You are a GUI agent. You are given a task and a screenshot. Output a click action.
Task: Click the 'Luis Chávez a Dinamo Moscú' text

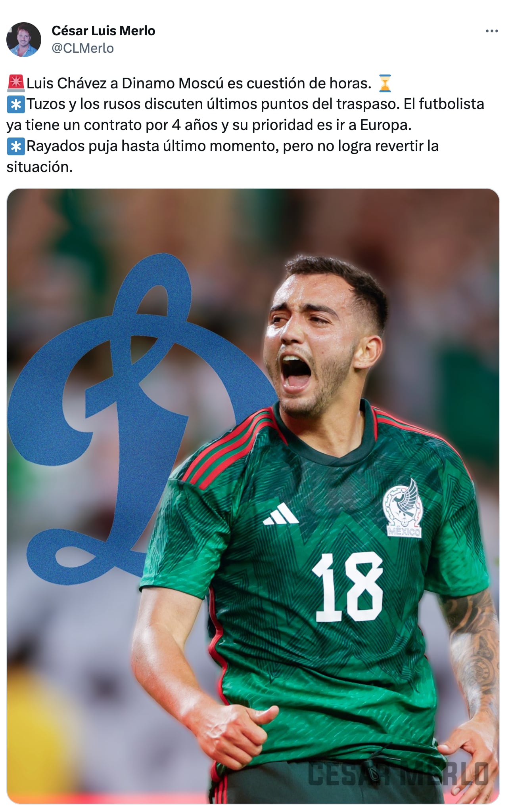click(x=127, y=83)
